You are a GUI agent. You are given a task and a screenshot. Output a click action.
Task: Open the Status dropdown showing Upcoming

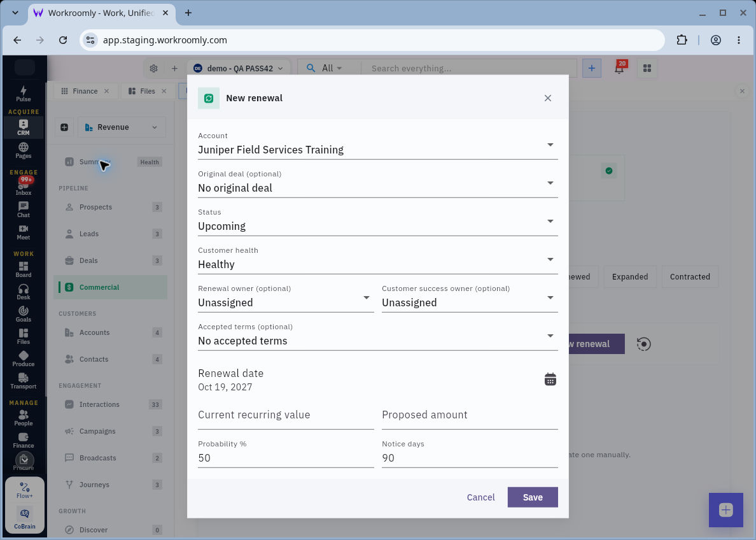point(377,222)
